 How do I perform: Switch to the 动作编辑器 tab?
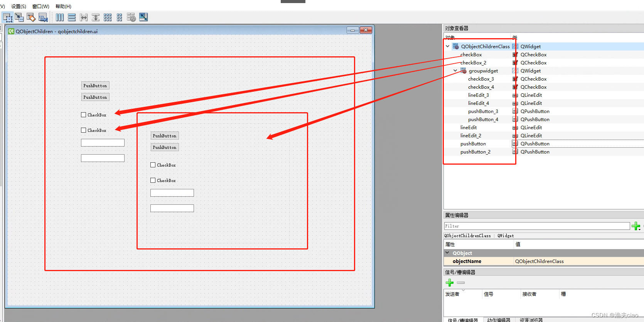499,320
